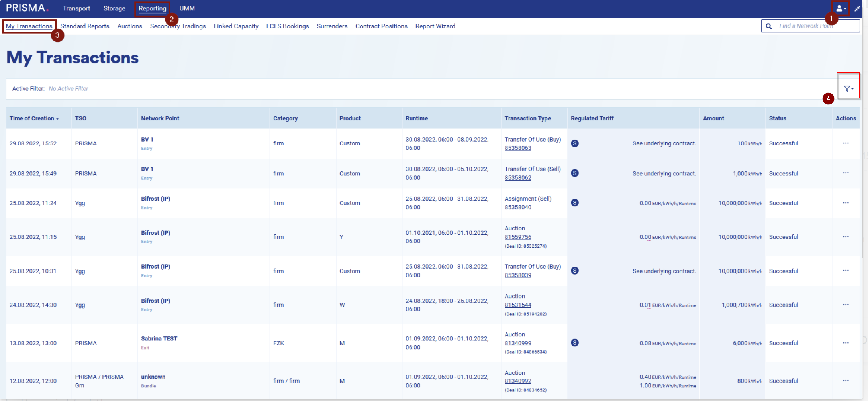
Task: Click the S tariff icon in Assignment (Sell) row
Action: coord(574,203)
